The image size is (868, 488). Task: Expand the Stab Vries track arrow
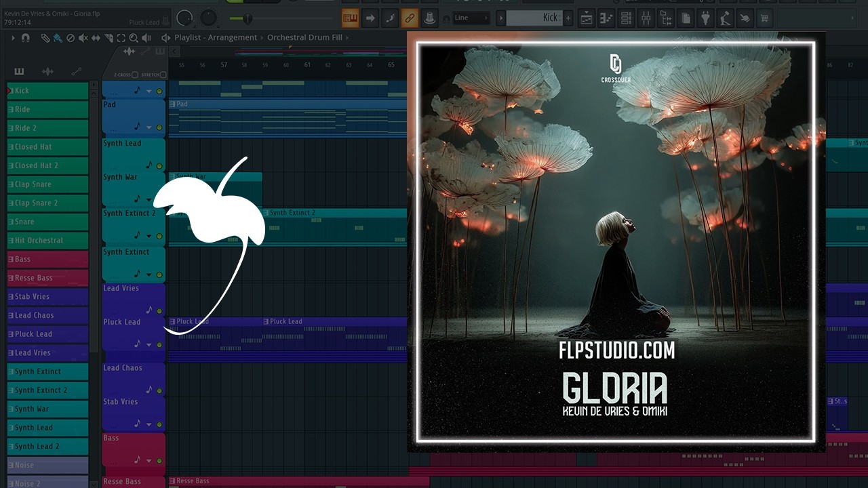pyautogui.click(x=149, y=425)
